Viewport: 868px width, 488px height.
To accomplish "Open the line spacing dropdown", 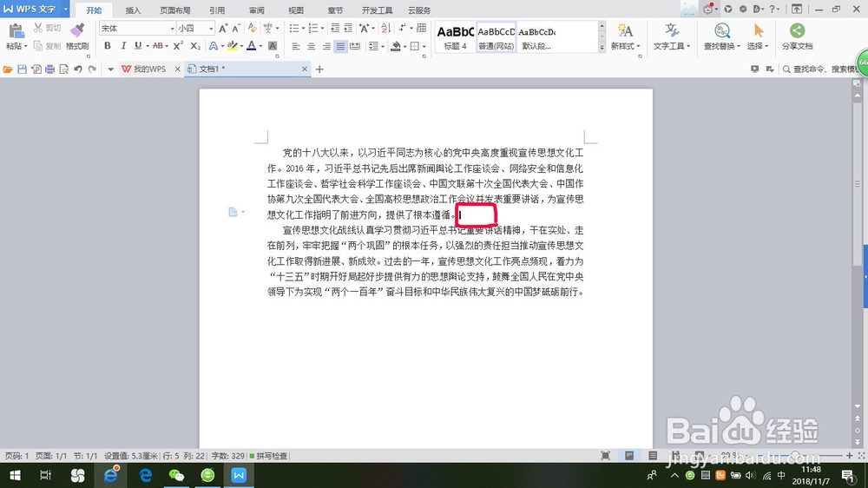I will [x=377, y=46].
